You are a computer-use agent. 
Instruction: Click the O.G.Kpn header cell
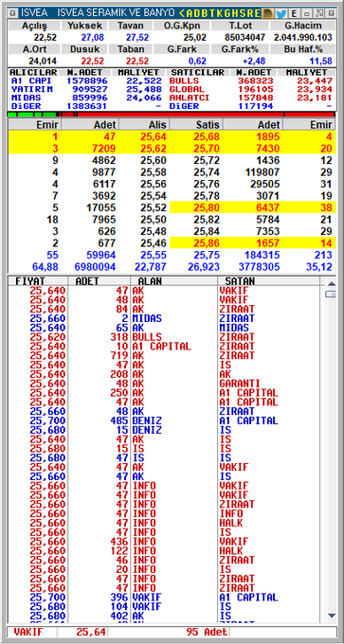click(x=181, y=26)
